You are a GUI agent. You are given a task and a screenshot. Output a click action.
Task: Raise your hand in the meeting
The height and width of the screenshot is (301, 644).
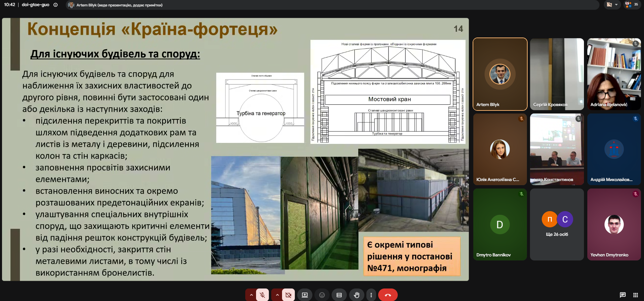click(x=356, y=295)
